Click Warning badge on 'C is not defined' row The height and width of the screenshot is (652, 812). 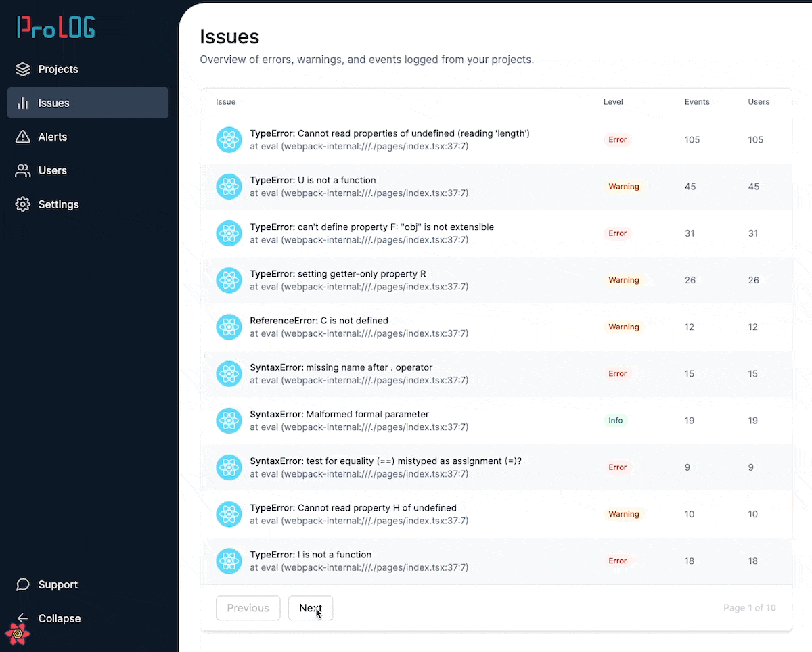pyautogui.click(x=624, y=327)
